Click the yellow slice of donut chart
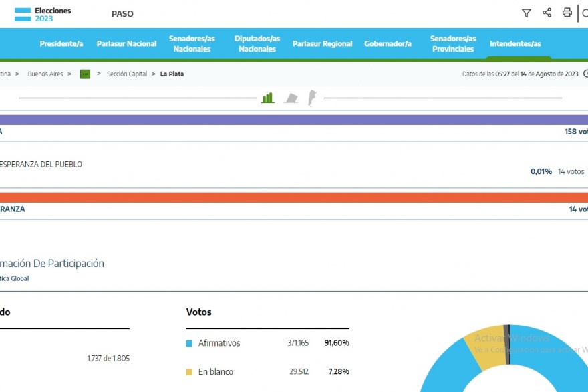This screenshot has width=588, height=392. 486,347
